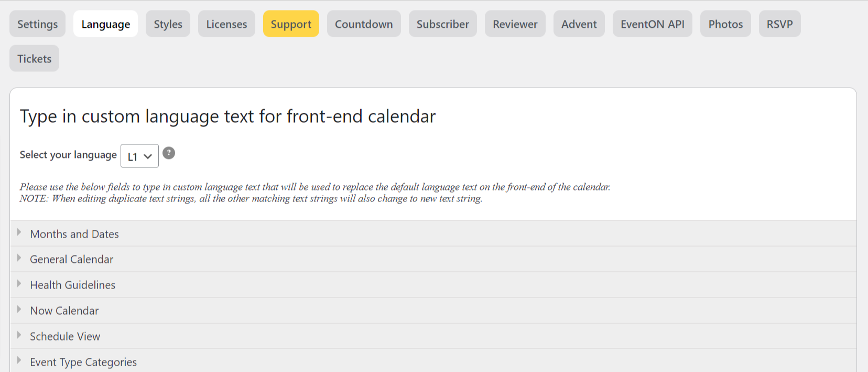This screenshot has width=868, height=372.
Task: Select the Advent tab
Action: [579, 24]
